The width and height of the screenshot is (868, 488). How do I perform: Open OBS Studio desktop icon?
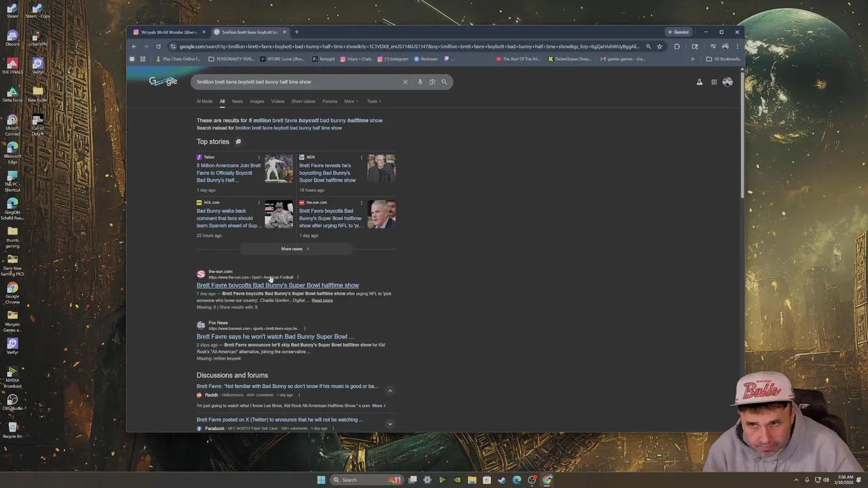pyautogui.click(x=12, y=403)
